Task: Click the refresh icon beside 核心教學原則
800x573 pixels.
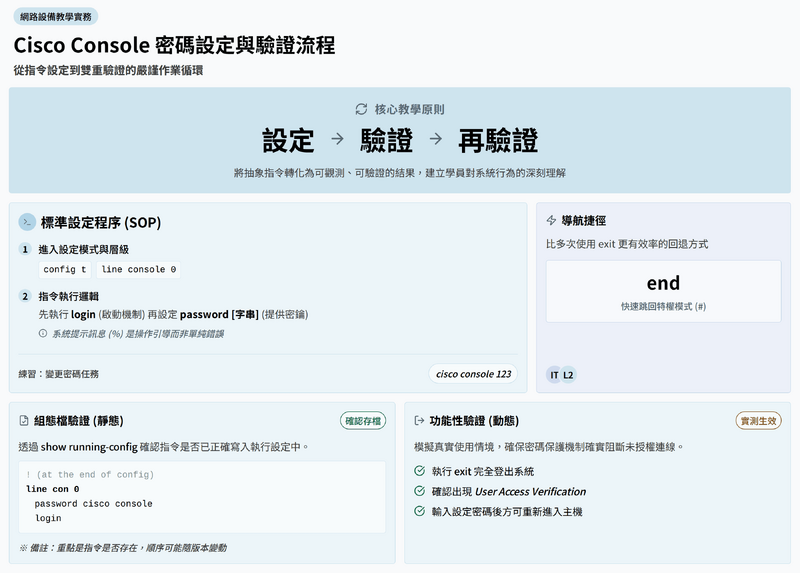Action: tap(362, 109)
